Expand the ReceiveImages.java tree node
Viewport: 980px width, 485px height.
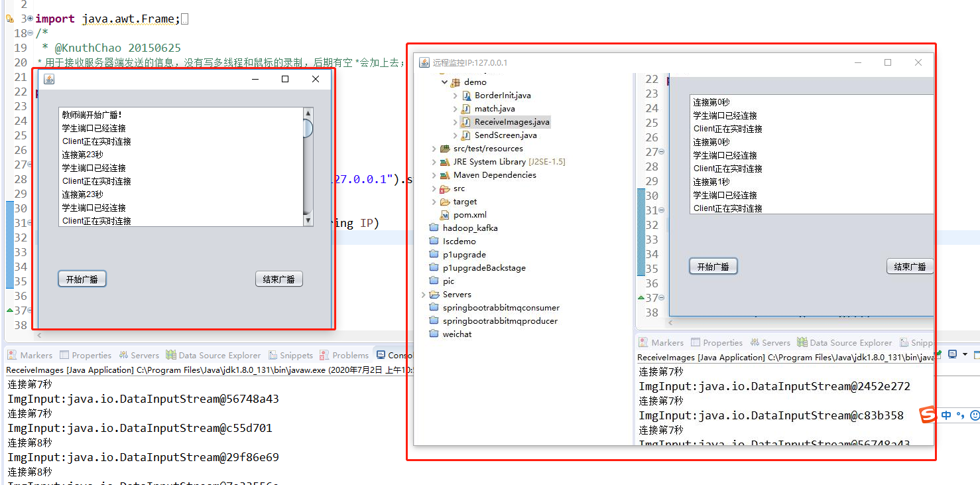[x=456, y=122]
